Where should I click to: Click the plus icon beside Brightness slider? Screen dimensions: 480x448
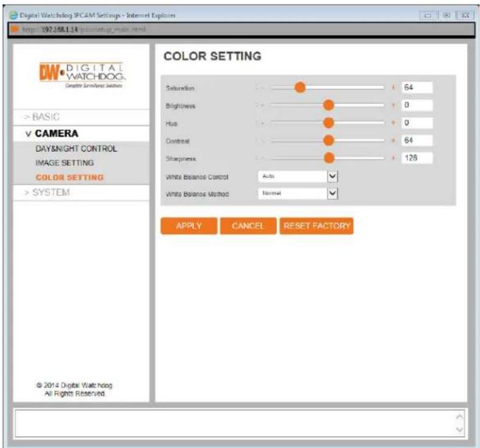(393, 105)
